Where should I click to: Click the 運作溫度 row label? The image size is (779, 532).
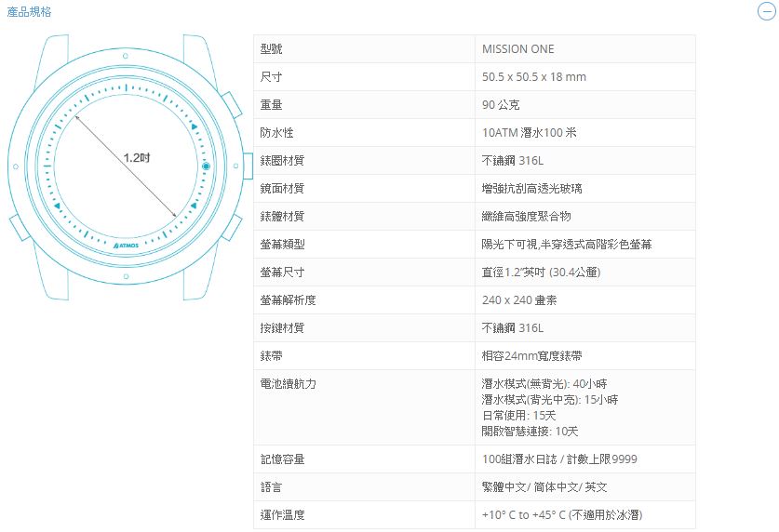[x=282, y=514]
